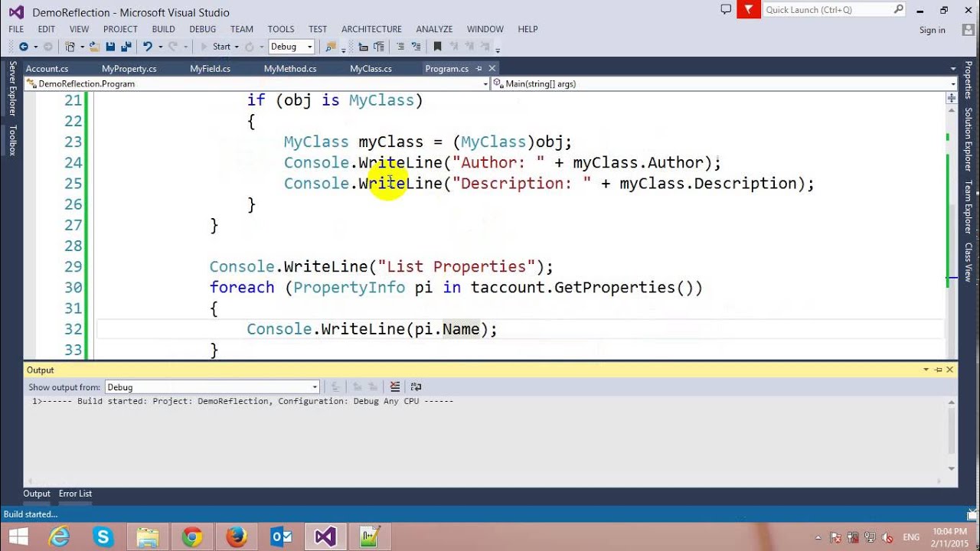Open Outlook from the taskbar
This screenshot has width=980, height=551.
[281, 537]
